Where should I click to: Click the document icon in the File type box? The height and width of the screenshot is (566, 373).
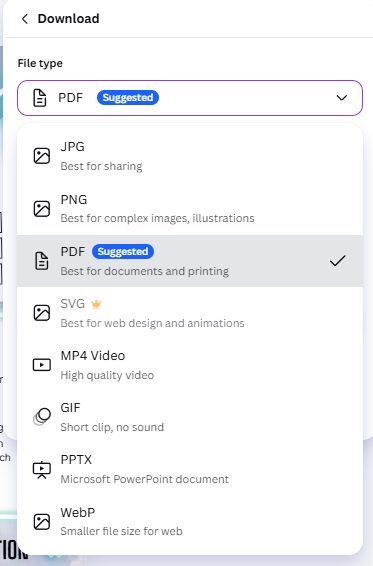[40, 98]
